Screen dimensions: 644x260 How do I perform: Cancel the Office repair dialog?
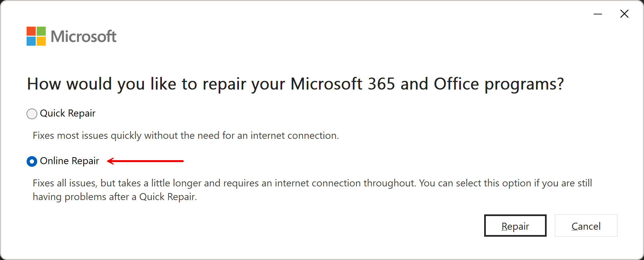(586, 226)
